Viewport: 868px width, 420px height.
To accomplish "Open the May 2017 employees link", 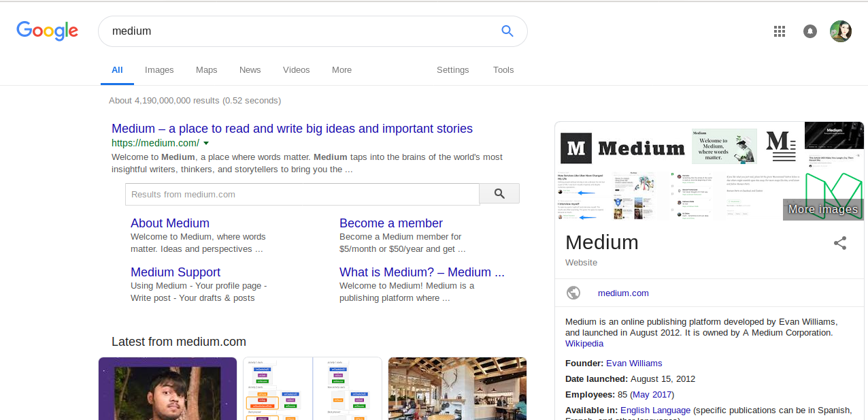I will (652, 395).
